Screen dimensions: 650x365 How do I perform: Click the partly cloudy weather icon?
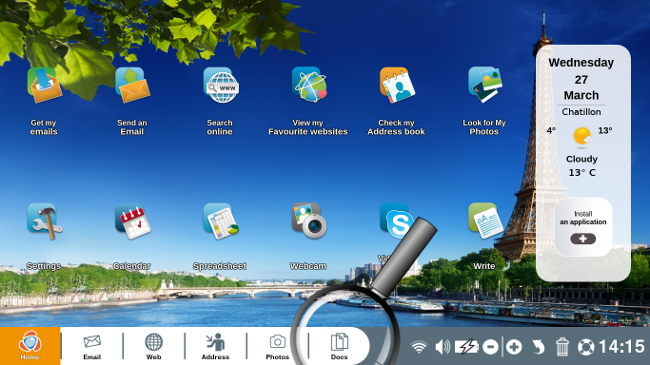[582, 136]
